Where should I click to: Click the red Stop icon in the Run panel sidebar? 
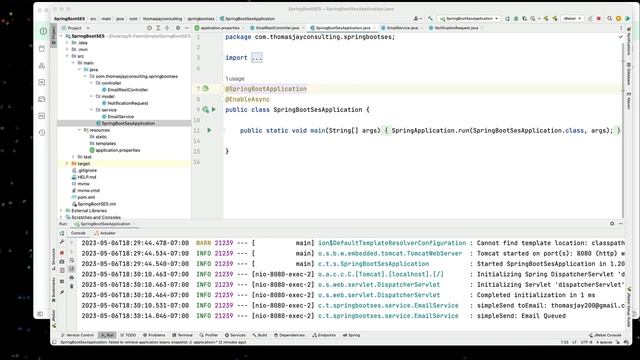click(62, 253)
